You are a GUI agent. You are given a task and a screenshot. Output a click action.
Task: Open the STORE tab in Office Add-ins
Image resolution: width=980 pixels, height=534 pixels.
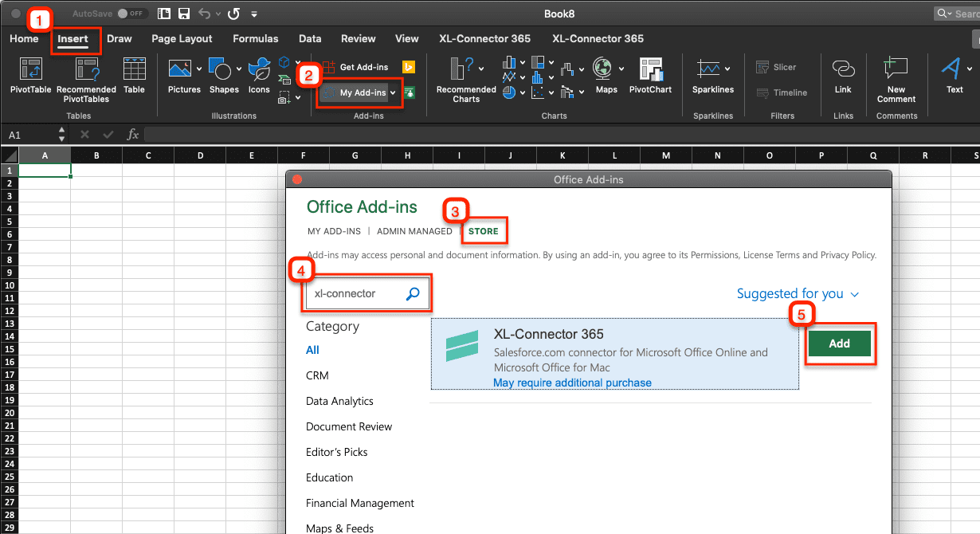pos(483,231)
